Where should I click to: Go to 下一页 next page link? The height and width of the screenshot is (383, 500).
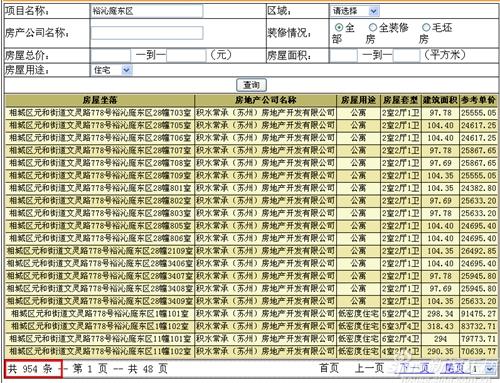click(x=414, y=368)
